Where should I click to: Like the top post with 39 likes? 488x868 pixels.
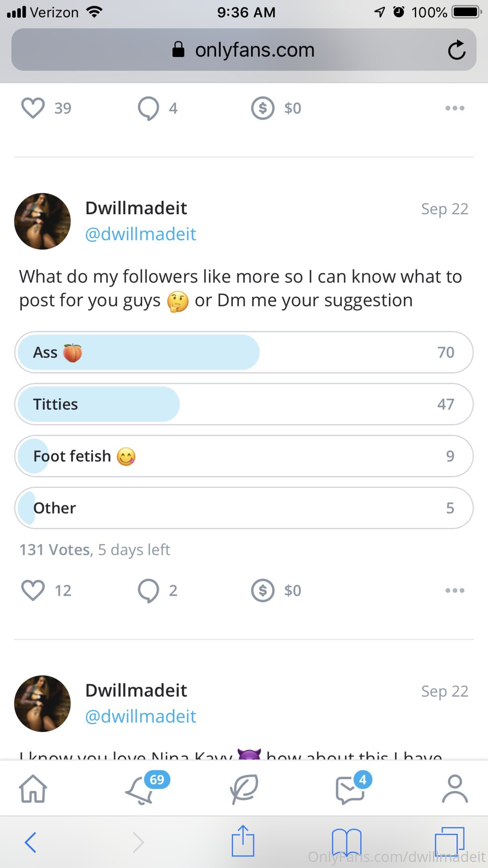[33, 108]
